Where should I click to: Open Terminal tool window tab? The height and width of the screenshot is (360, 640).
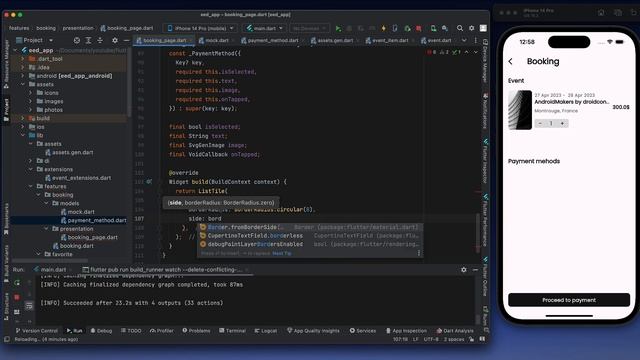[232, 331]
